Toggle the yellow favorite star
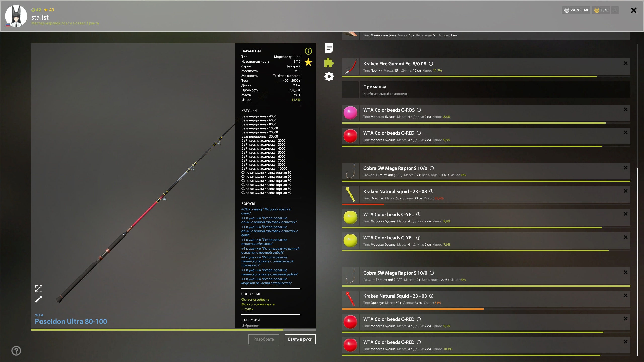The width and height of the screenshot is (644, 362). 308,62
